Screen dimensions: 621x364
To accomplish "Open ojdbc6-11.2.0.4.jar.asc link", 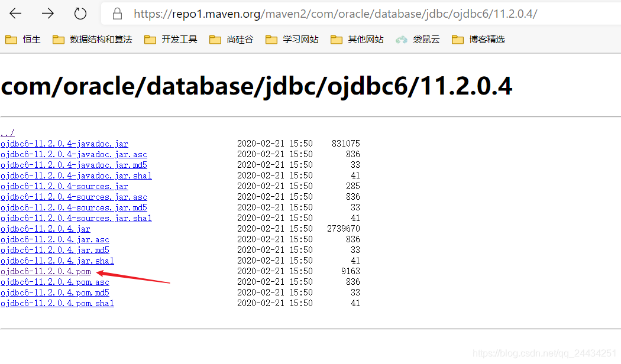I will coord(54,240).
